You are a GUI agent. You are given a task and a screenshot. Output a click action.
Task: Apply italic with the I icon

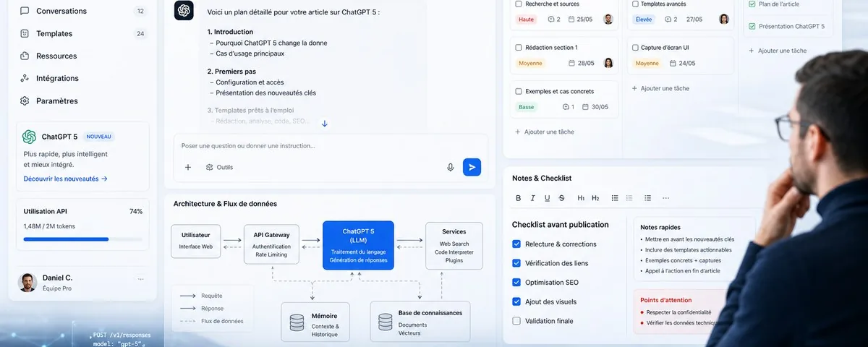pos(532,198)
